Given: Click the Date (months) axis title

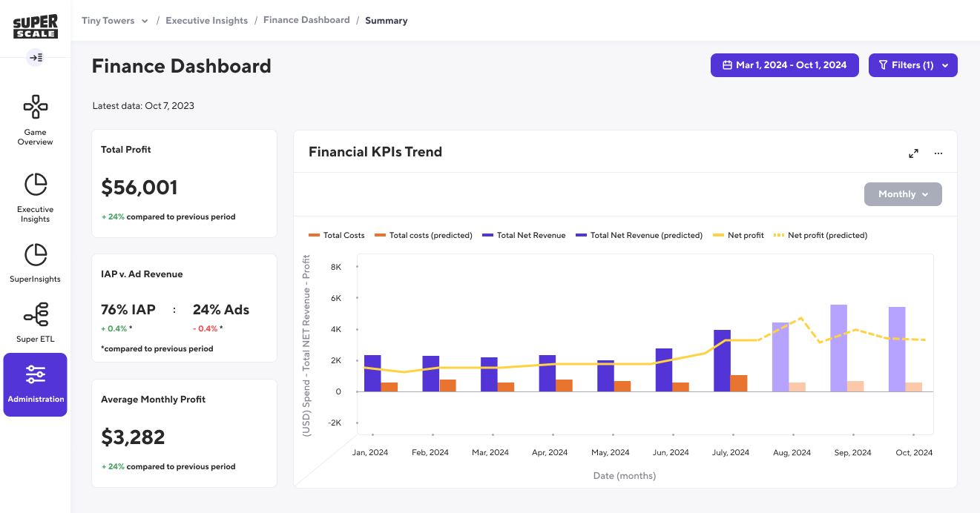Looking at the screenshot, I should coord(625,475).
